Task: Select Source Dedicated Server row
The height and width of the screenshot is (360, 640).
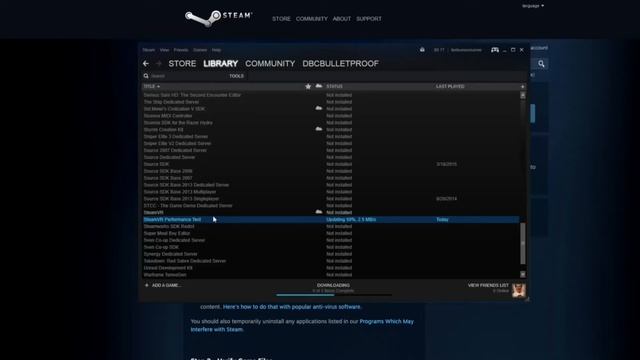Action: tap(331, 157)
